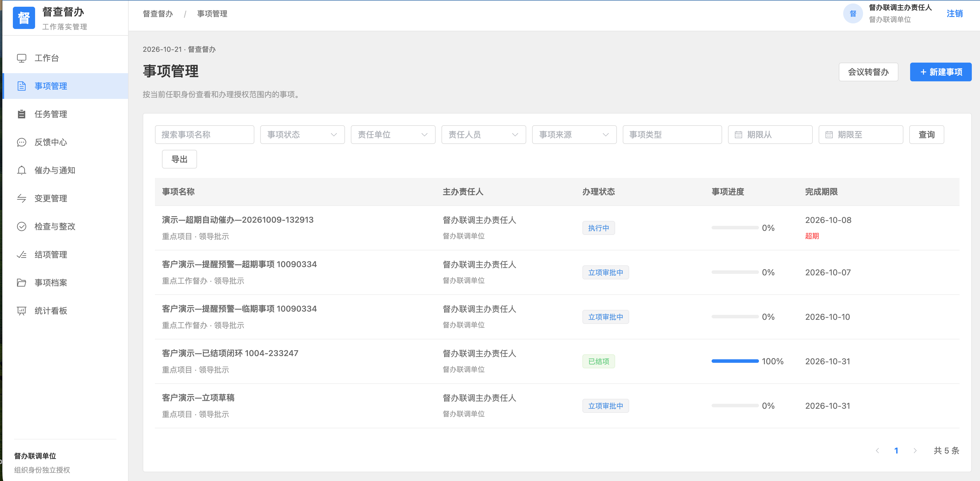Click the 会议转督办 button
Viewport: 980px width, 481px height.
(x=868, y=72)
